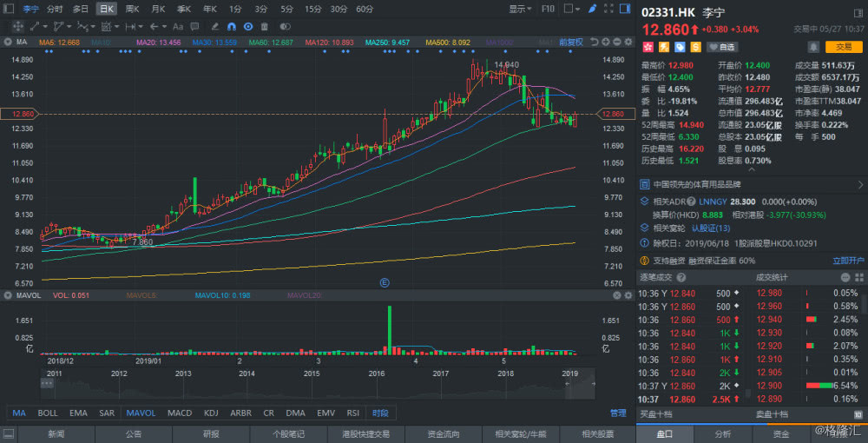868x443 pixels.
Task: Click the grid view icon beside 成交统计
Action: pyautogui.click(x=858, y=277)
